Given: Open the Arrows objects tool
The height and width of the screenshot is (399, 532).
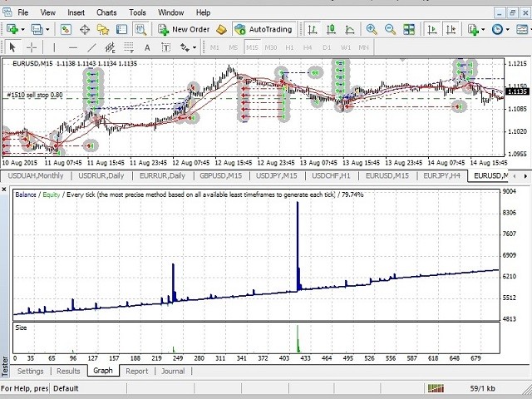Looking at the screenshot, I should click(185, 47).
